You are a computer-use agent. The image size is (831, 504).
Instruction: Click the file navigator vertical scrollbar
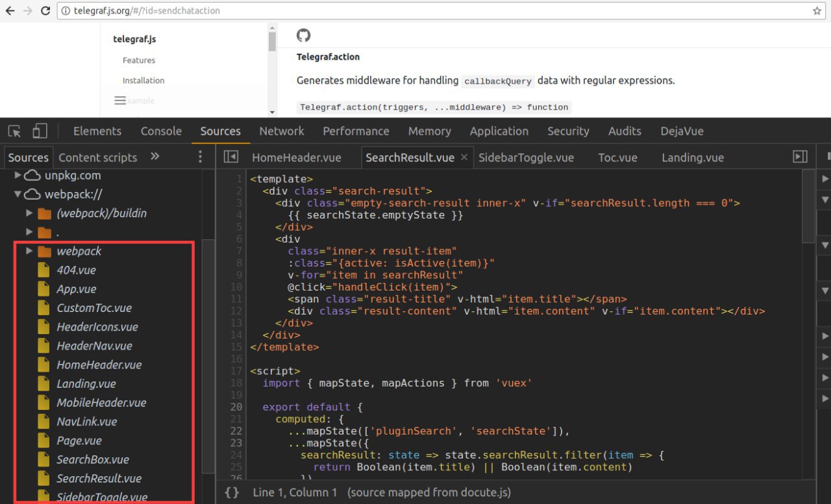coord(208,355)
